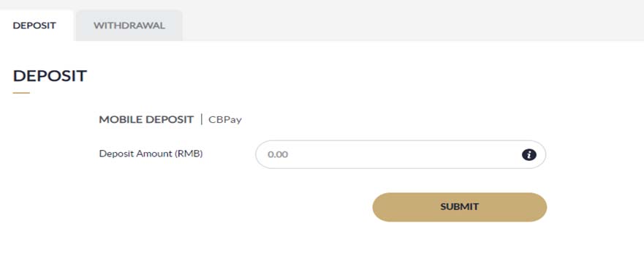Screen dimensions: 644x275
Task: Click the info icon in amount field
Action: [529, 154]
